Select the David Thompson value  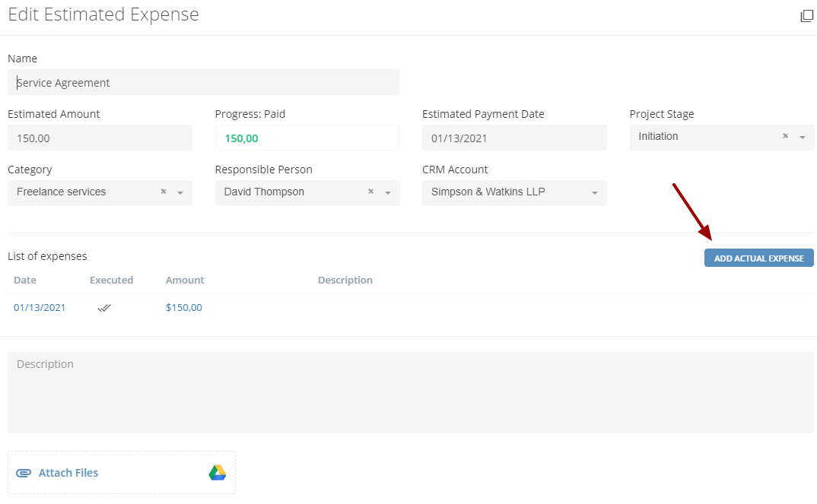(264, 192)
